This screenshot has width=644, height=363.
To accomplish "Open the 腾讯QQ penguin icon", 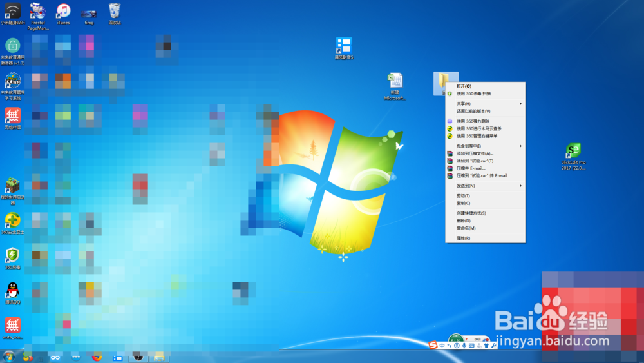I will [x=12, y=293].
